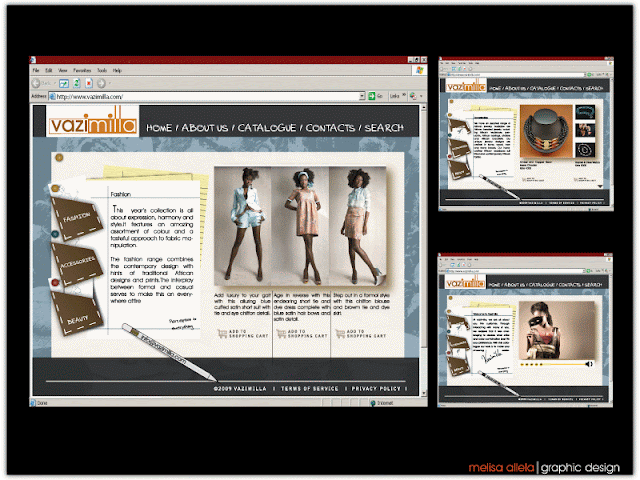Click SEARCH in bottom-right window navigation
Image resolution: width=640 pixels, height=480 pixels.
(x=593, y=284)
